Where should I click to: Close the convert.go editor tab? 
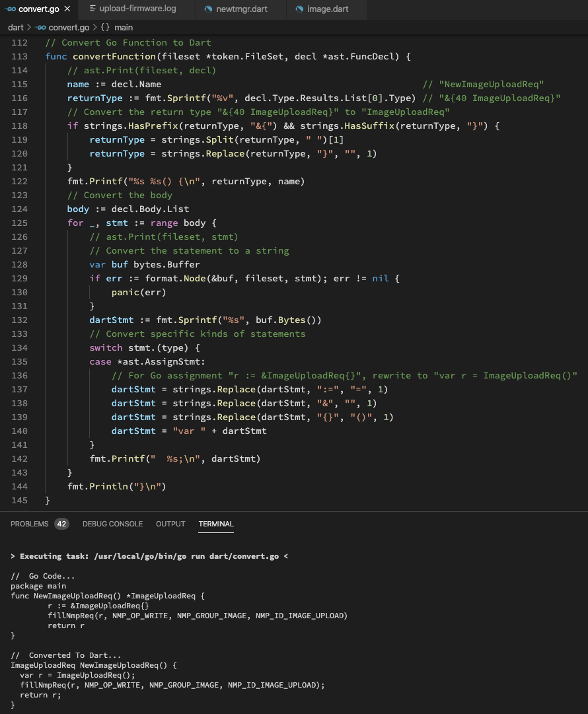[67, 9]
